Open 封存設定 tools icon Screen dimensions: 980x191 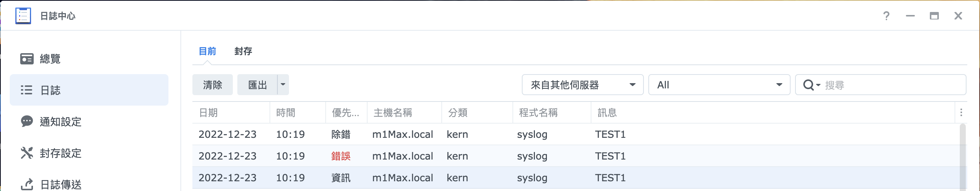pyautogui.click(x=27, y=153)
